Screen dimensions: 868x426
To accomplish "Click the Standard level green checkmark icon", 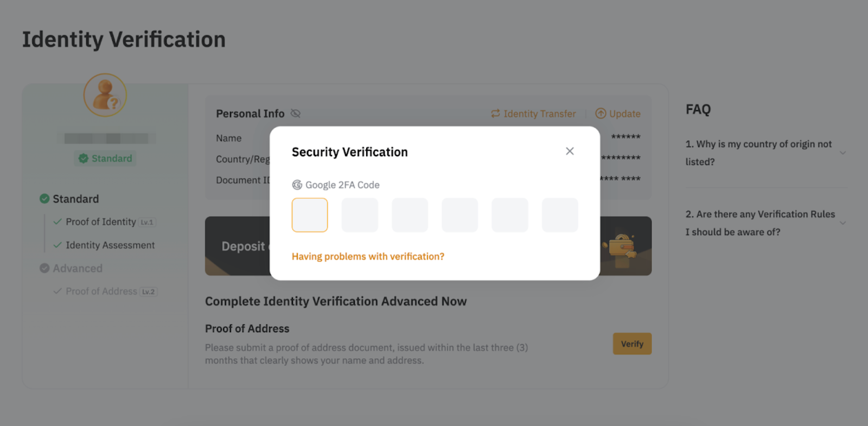I will 44,199.
